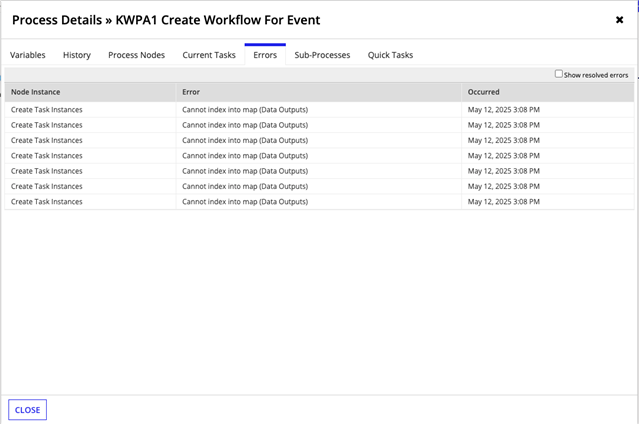639x424 pixels.
Task: Open the first Create Task Instances row
Action: (x=319, y=110)
